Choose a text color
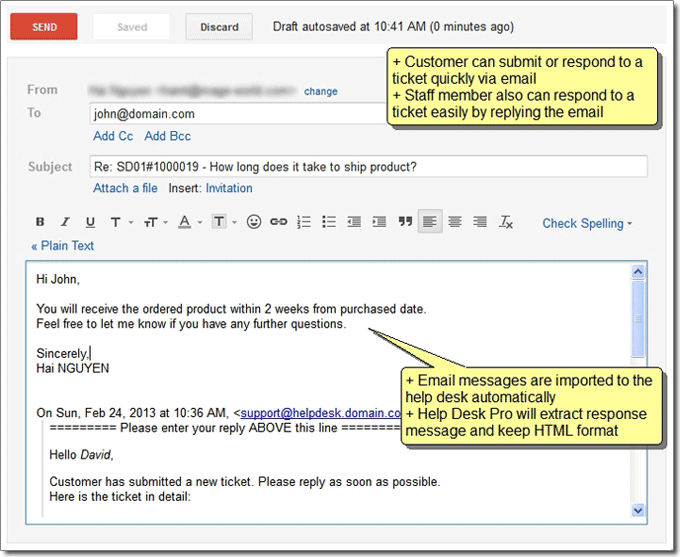This screenshot has width=680, height=557. 185,222
